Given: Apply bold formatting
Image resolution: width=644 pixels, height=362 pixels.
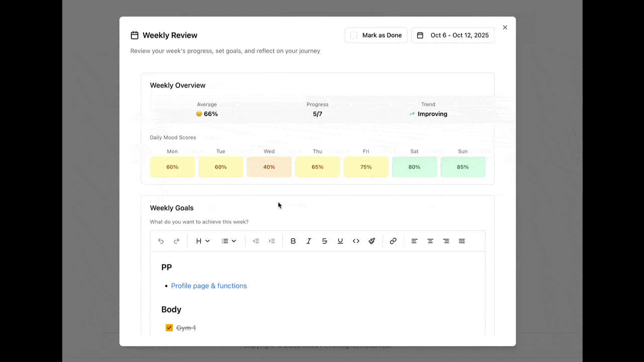Looking at the screenshot, I should coord(293,241).
